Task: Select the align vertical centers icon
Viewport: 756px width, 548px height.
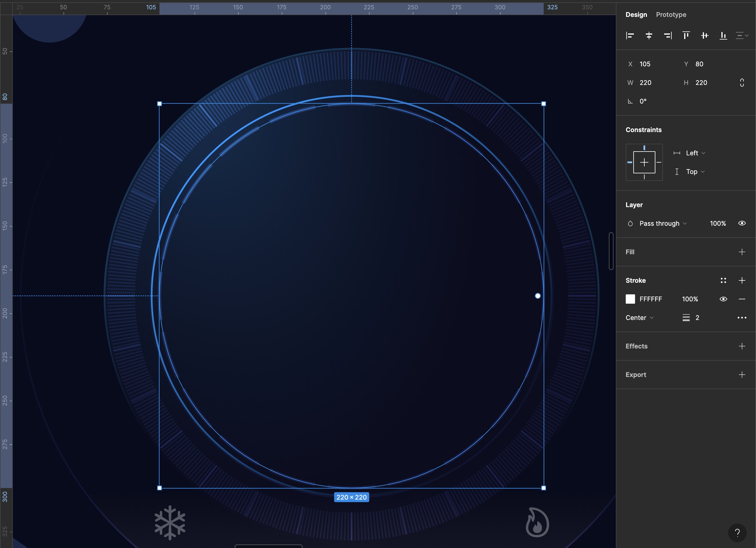Action: pyautogui.click(x=705, y=35)
